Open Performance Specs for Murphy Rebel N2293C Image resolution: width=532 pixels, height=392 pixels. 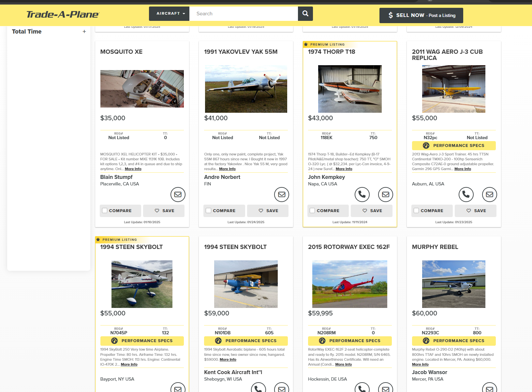tap(454, 341)
